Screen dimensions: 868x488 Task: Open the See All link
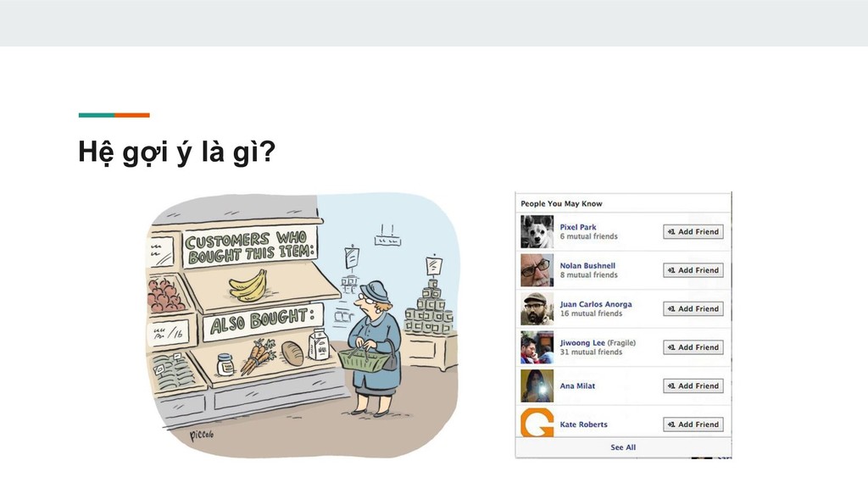pyautogui.click(x=623, y=447)
